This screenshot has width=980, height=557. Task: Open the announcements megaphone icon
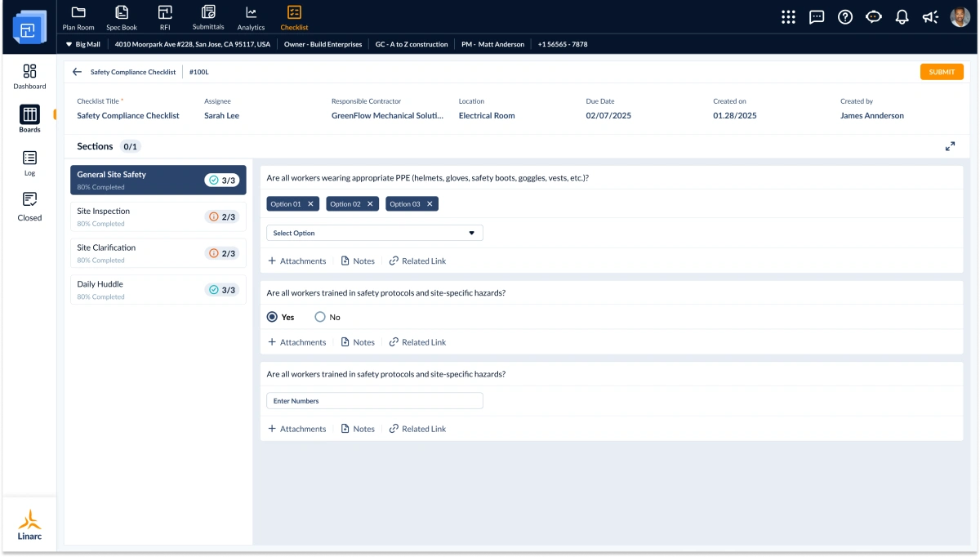pyautogui.click(x=929, y=17)
